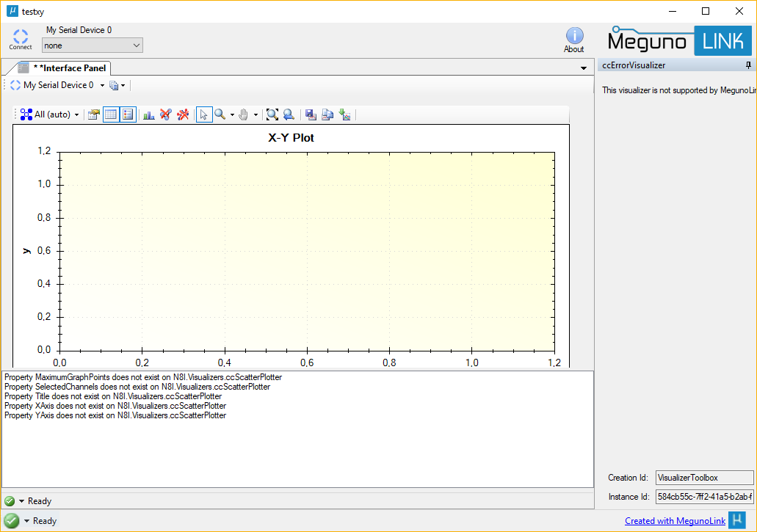757x532 pixels.
Task: Toggle the plot grid display button
Action: tap(111, 114)
